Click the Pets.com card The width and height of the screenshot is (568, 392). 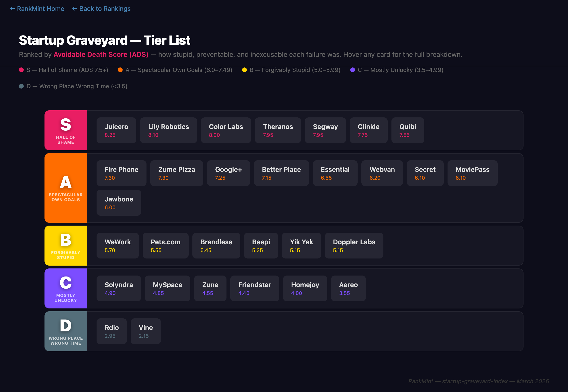(x=165, y=245)
